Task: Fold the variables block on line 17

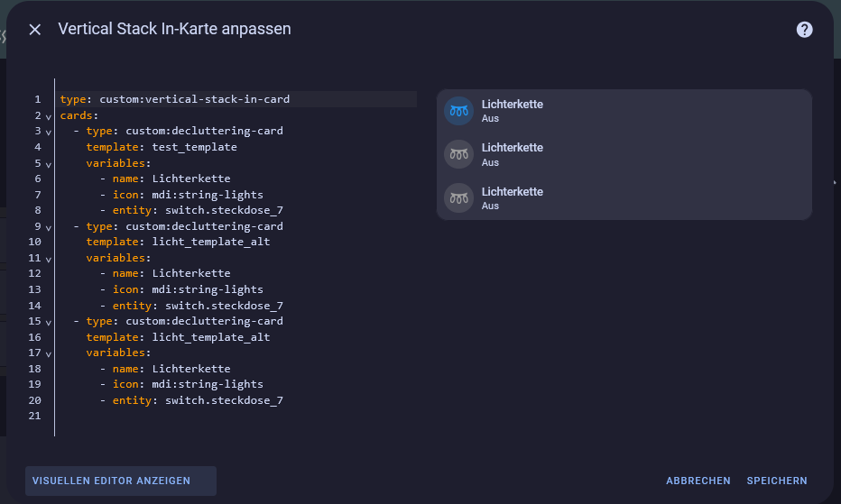Action: 48,353
